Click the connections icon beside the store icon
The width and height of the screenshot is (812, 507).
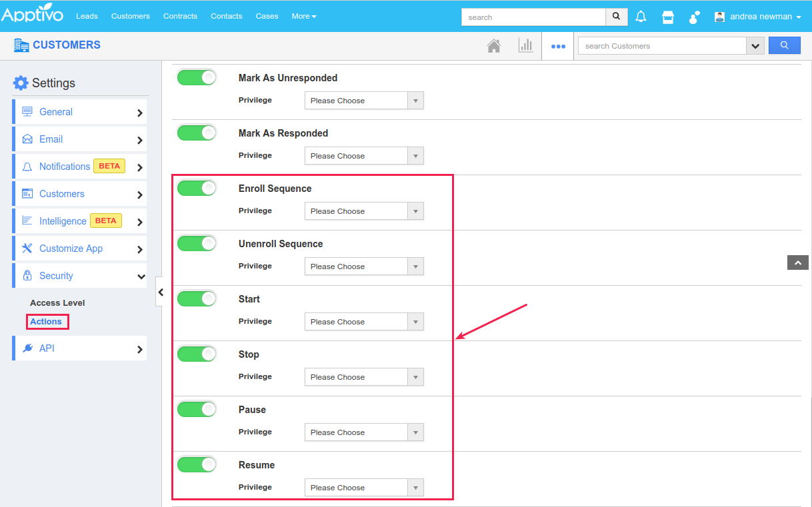pyautogui.click(x=694, y=17)
